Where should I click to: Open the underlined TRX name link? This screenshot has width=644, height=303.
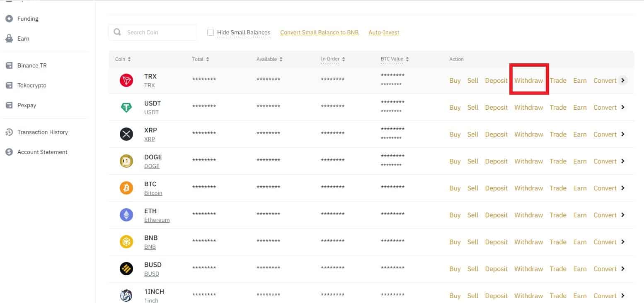pyautogui.click(x=150, y=86)
